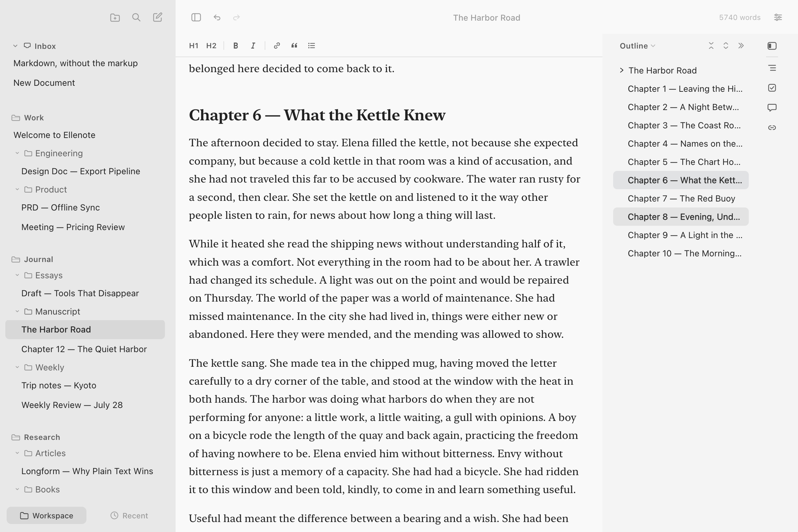This screenshot has height=532, width=798.
Task: Redo the last undone edit
Action: click(236, 17)
